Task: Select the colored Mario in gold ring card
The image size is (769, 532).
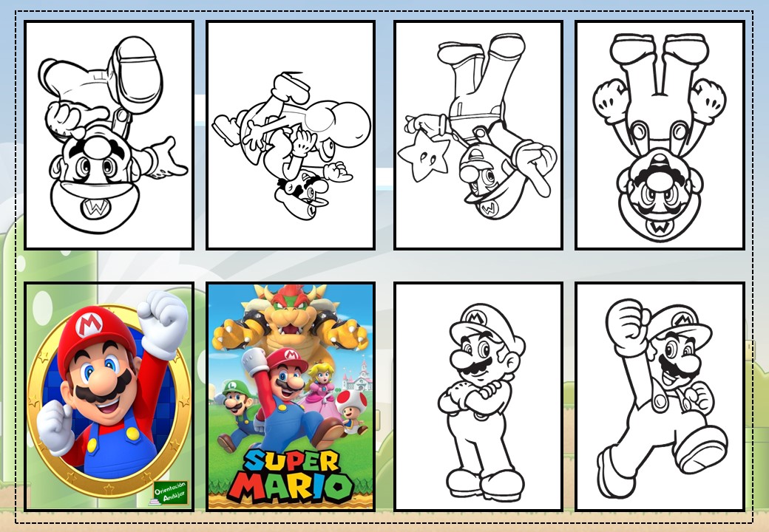Action: [109, 396]
